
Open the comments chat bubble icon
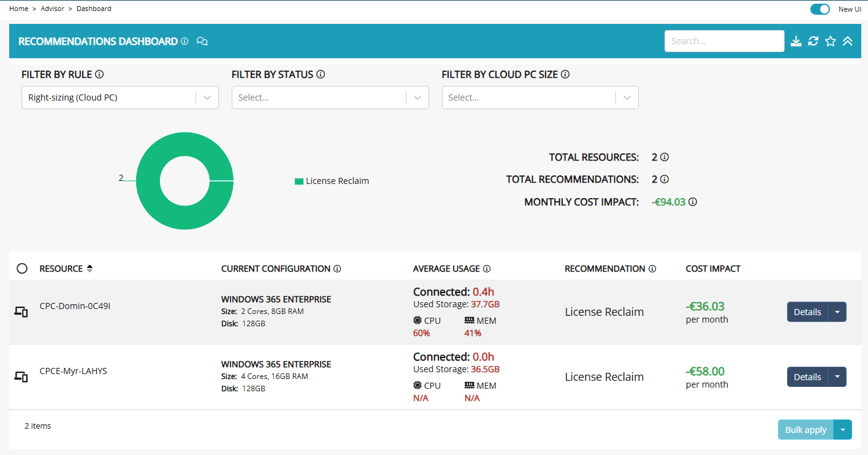pyautogui.click(x=202, y=41)
